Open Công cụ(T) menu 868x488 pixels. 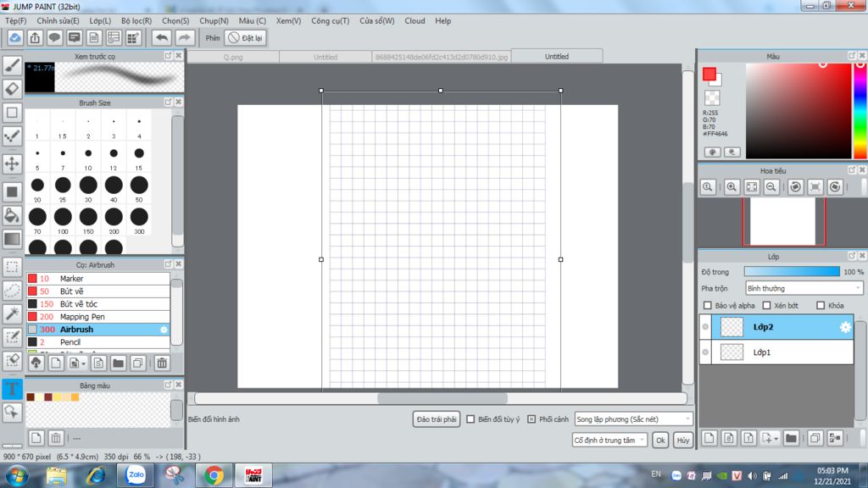pos(330,20)
